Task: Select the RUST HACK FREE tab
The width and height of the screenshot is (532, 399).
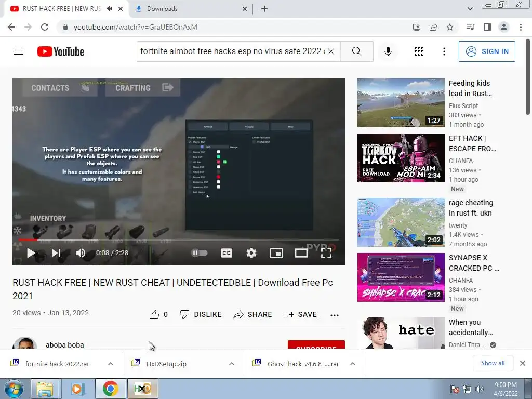Action: (x=62, y=9)
